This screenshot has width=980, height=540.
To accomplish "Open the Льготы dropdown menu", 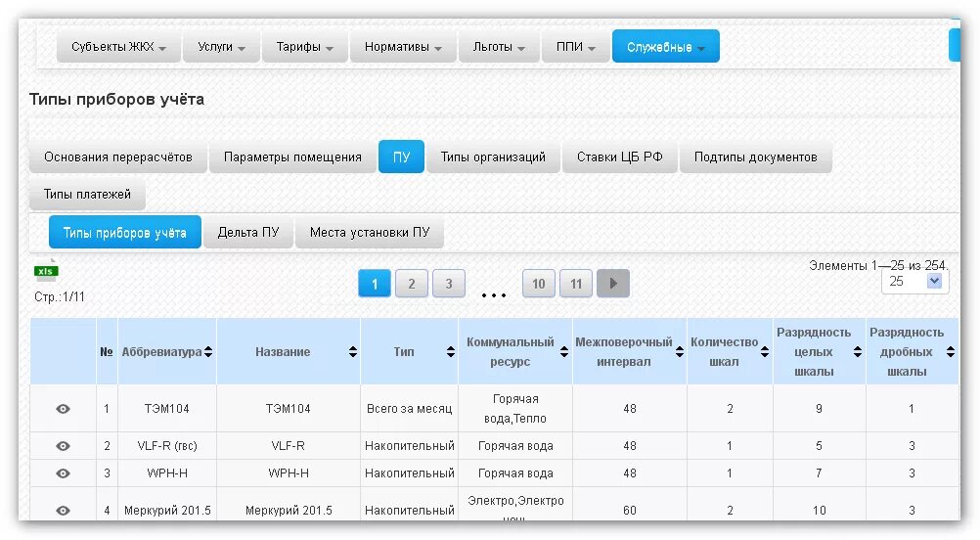I will 499,47.
